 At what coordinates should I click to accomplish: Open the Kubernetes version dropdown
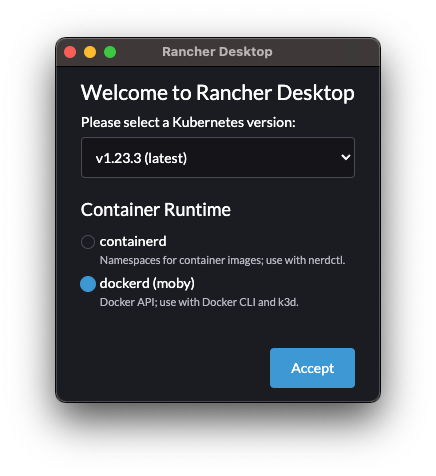(218, 157)
